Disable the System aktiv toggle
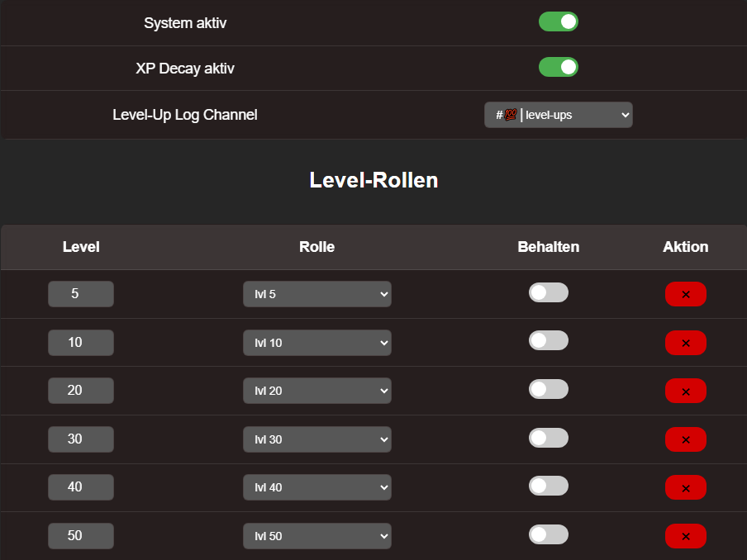The width and height of the screenshot is (747, 560). pyautogui.click(x=558, y=22)
